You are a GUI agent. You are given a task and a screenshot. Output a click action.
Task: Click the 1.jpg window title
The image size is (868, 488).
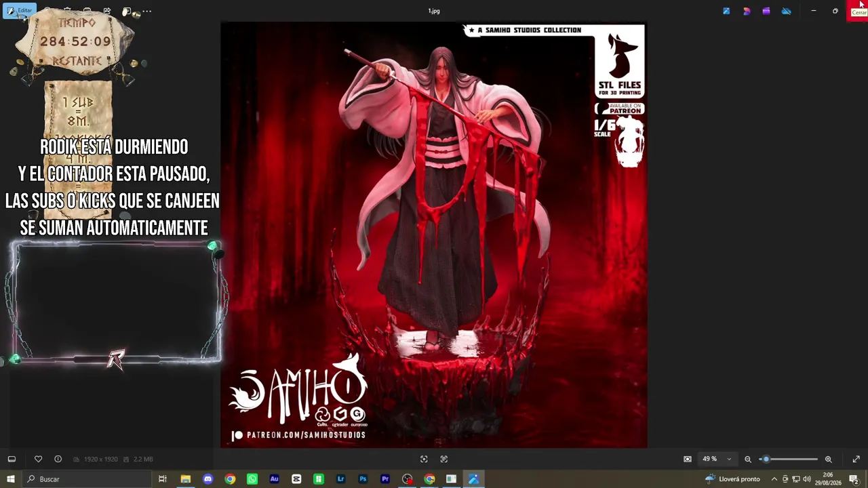pos(434,11)
